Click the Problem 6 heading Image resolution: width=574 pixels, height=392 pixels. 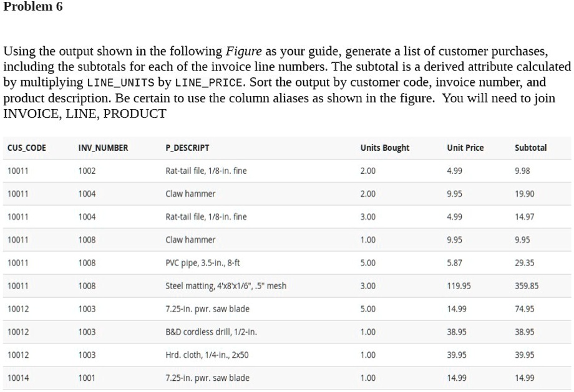click(x=33, y=7)
